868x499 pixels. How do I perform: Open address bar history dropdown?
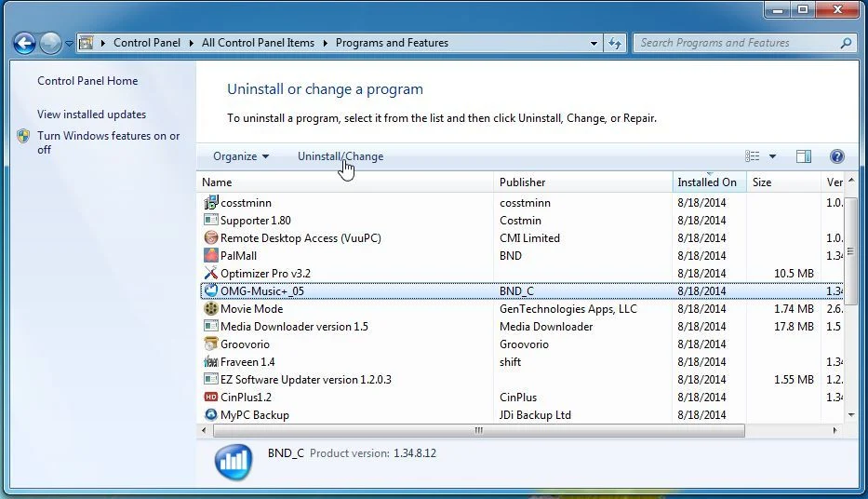[594, 43]
